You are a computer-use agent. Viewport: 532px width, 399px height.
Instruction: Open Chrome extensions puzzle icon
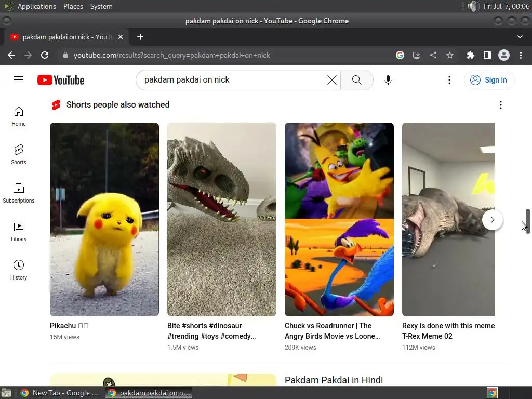[x=471, y=55]
